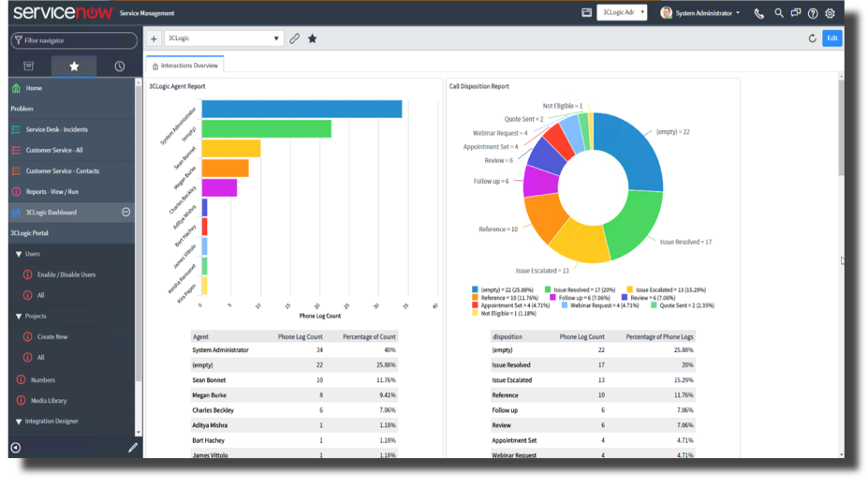This screenshot has height=489, width=868.
Task: Open 3CLogic Dashboard navigator link
Action: coord(51,212)
